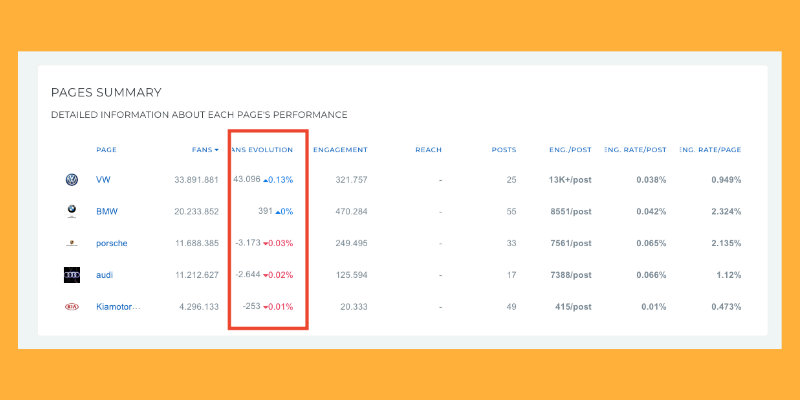
Task: Sort by the ENGAGEMENT column header
Action: [x=340, y=150]
